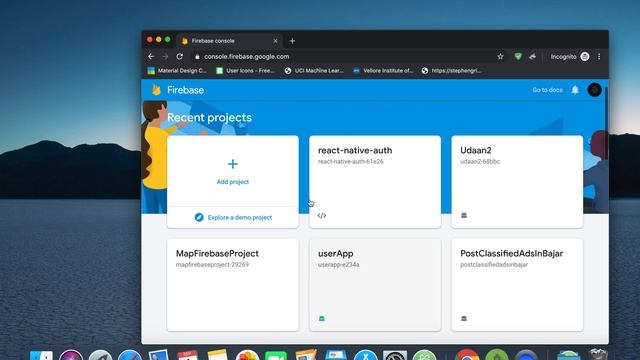Click the Add project plus icon
The height and width of the screenshot is (360, 640).
[233, 164]
